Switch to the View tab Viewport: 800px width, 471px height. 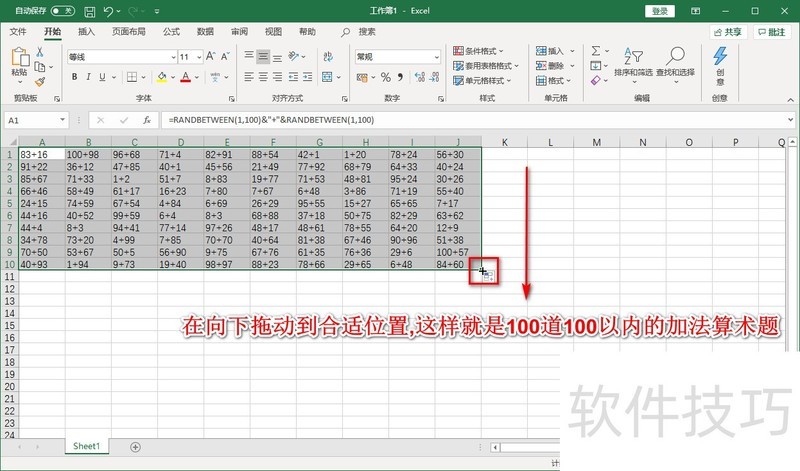click(x=273, y=32)
